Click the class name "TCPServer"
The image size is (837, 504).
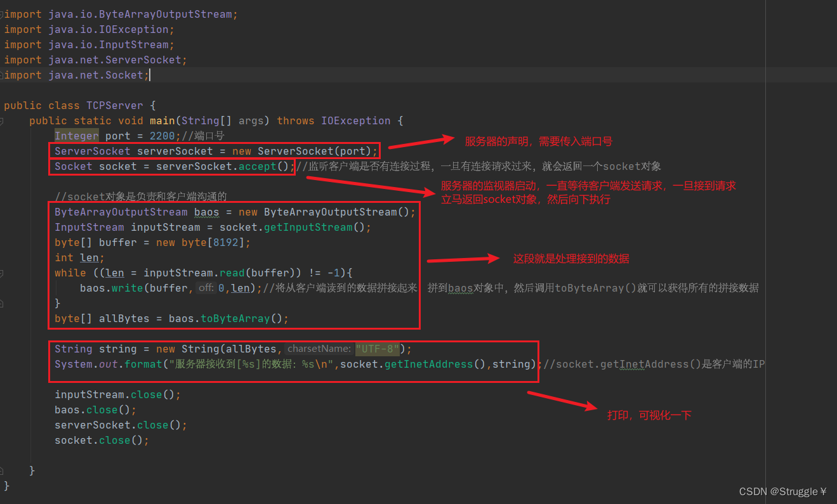114,105
